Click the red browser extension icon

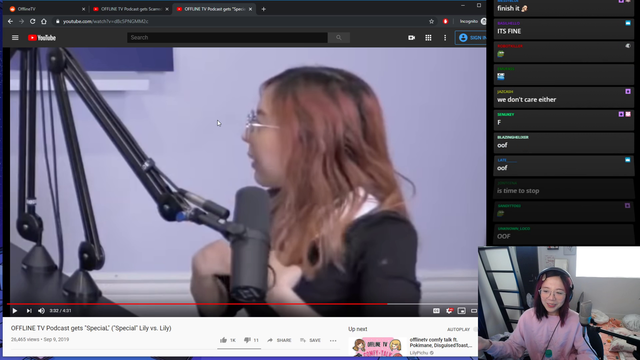coord(445,21)
